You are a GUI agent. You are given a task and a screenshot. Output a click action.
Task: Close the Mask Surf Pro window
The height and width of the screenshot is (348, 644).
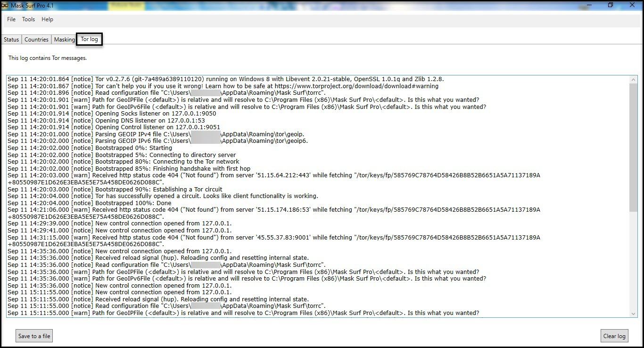(x=633, y=5)
